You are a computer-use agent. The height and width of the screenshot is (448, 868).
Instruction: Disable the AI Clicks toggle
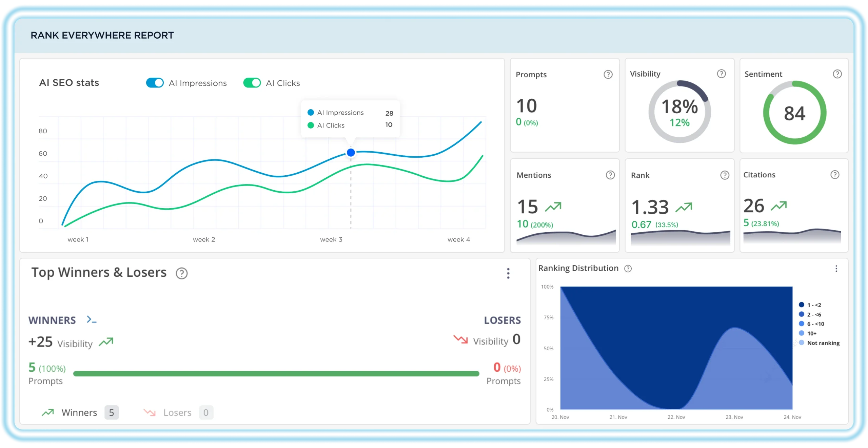[x=252, y=82]
